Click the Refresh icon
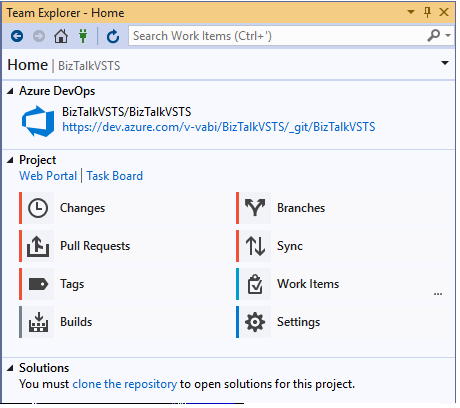The height and width of the screenshot is (408, 460). click(113, 36)
